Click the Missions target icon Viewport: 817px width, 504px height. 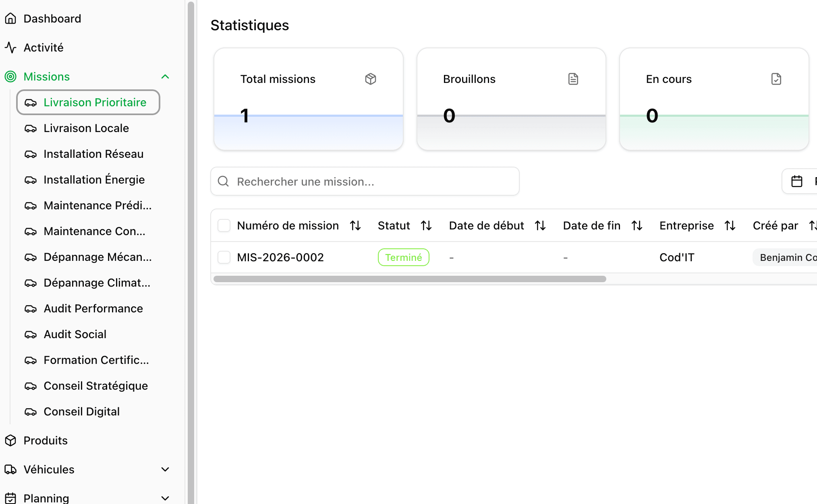(x=10, y=76)
